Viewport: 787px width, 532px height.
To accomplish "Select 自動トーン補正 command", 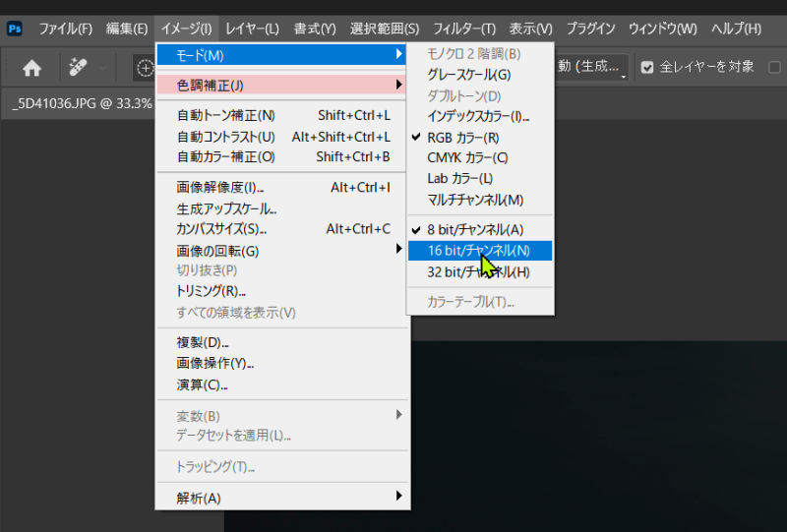I will (225, 115).
